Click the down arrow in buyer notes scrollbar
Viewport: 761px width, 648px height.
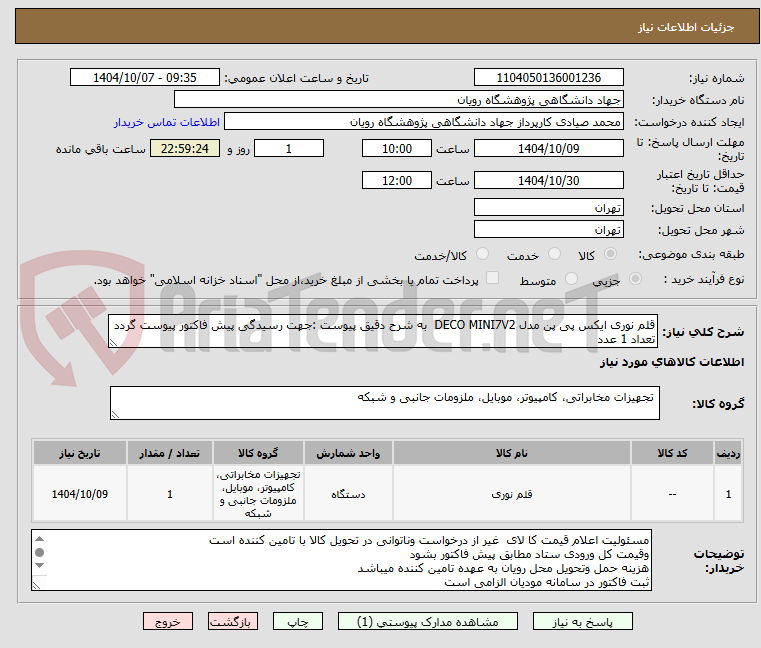click(x=40, y=565)
